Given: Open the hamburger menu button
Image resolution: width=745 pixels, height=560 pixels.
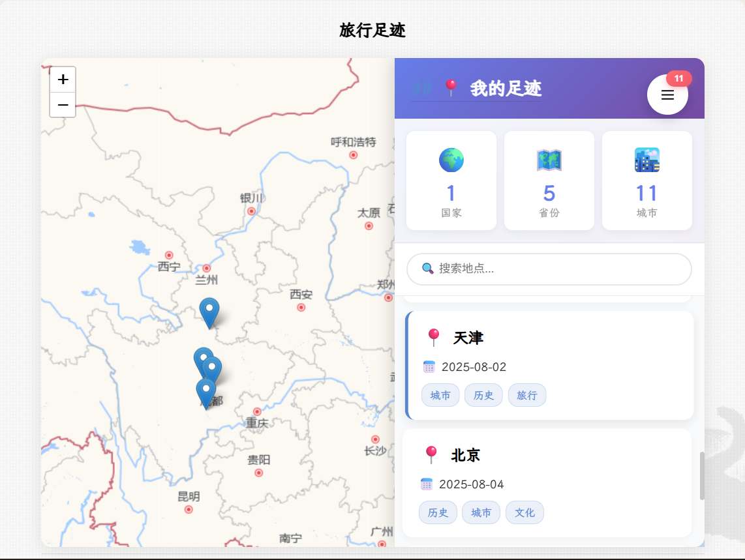Looking at the screenshot, I should (x=667, y=95).
